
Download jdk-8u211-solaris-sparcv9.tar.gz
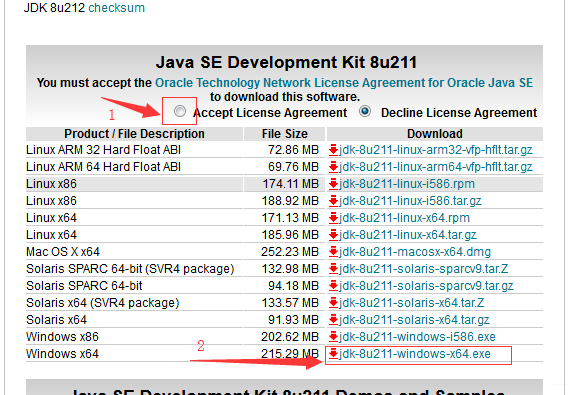[426, 286]
